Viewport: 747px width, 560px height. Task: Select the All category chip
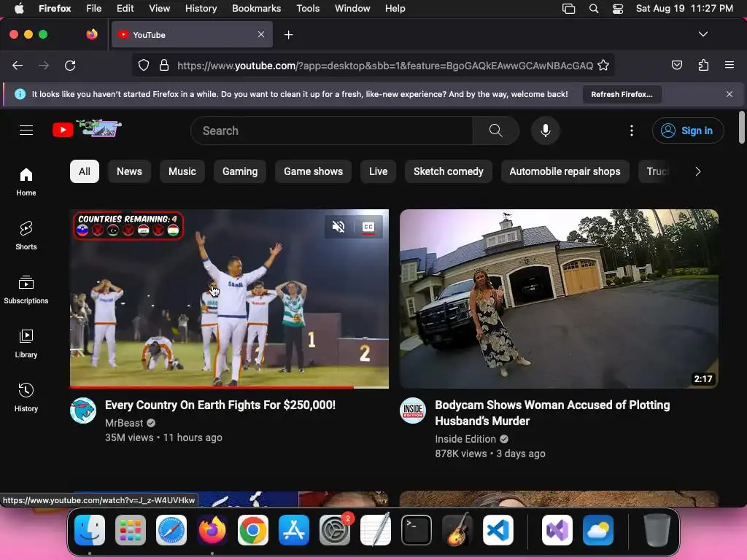[x=85, y=171]
